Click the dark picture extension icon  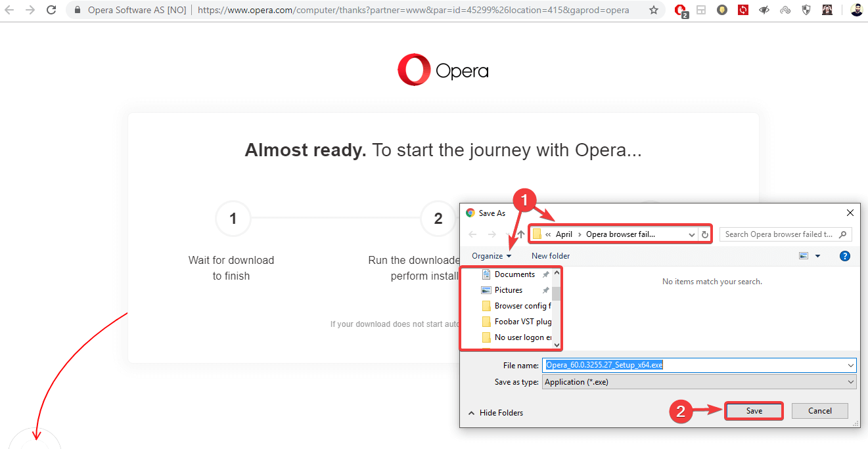(827, 11)
